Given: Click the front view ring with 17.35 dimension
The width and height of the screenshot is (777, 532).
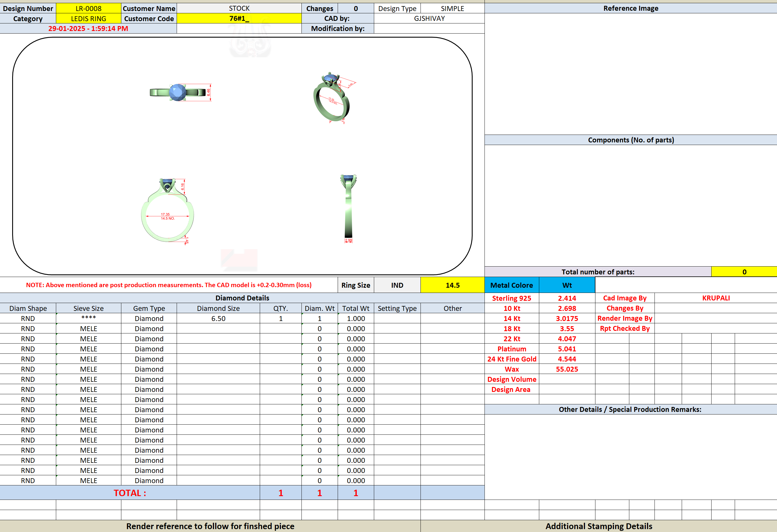Looking at the screenshot, I should click(167, 211).
